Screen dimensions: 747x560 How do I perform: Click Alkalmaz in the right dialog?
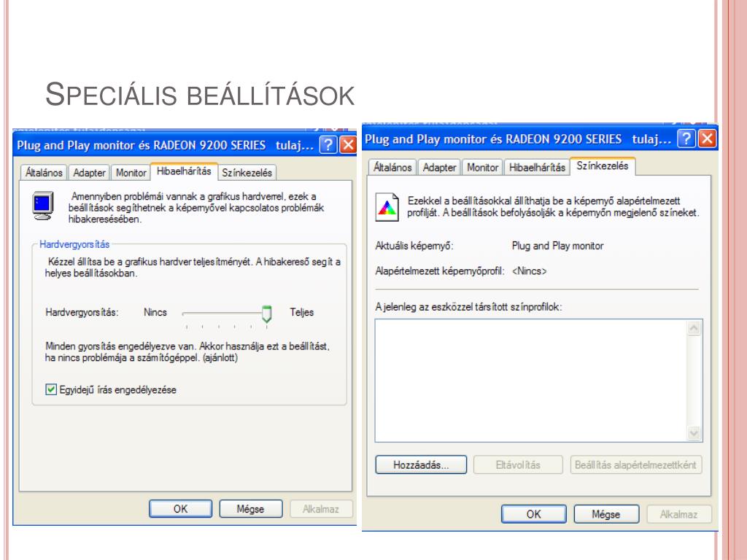pyautogui.click(x=678, y=514)
